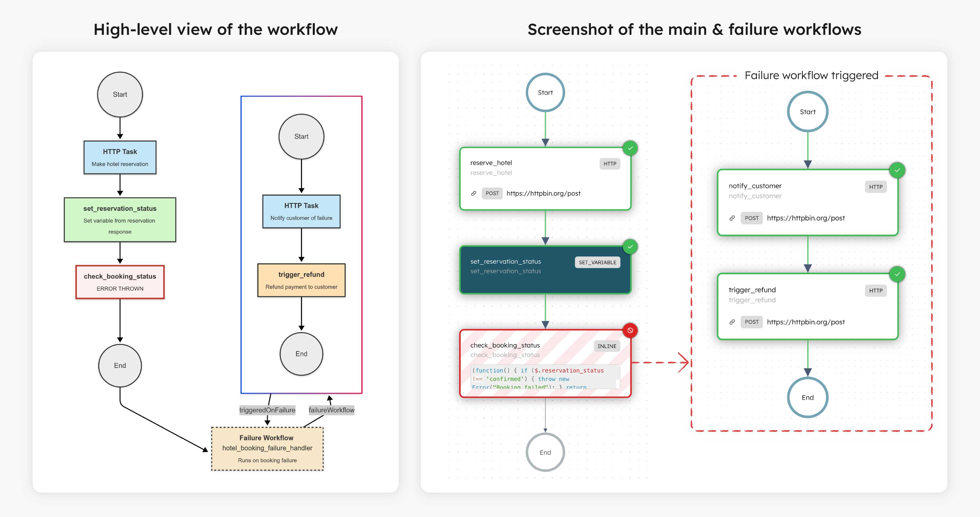Click failureWorkflow edge label
980x517 pixels.
click(x=331, y=410)
